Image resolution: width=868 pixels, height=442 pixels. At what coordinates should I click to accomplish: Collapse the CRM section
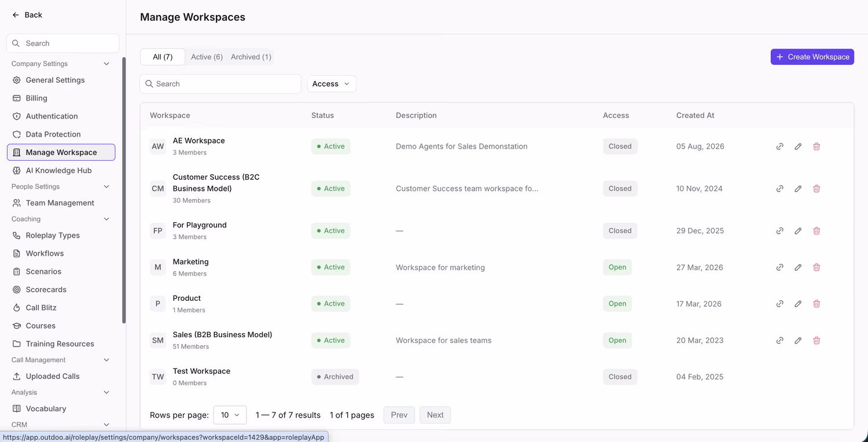pyautogui.click(x=106, y=425)
